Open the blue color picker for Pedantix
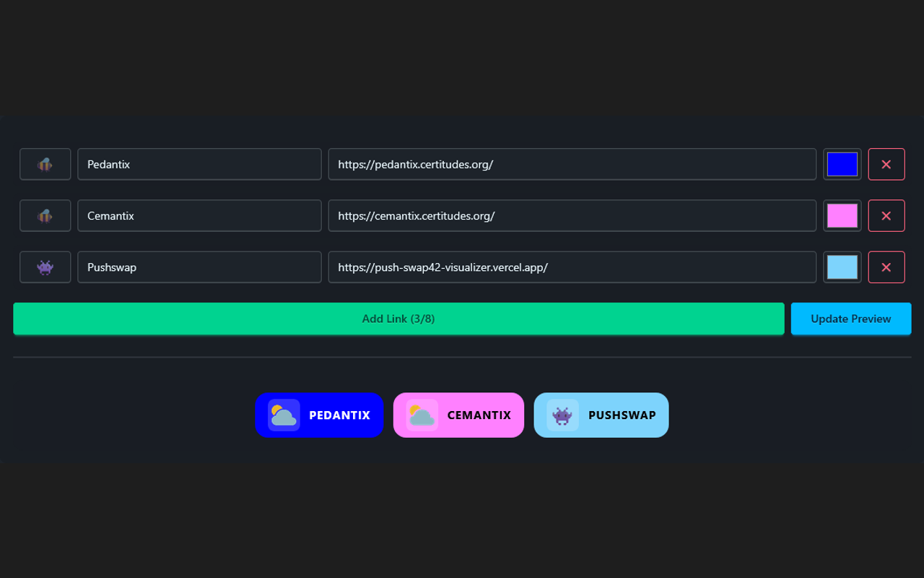The height and width of the screenshot is (578, 924). 842,164
